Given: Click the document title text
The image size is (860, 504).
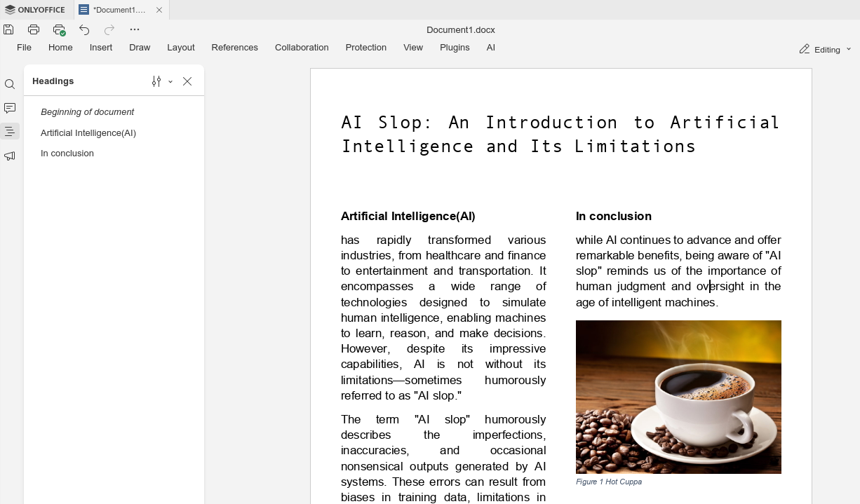Looking at the screenshot, I should tap(560, 134).
